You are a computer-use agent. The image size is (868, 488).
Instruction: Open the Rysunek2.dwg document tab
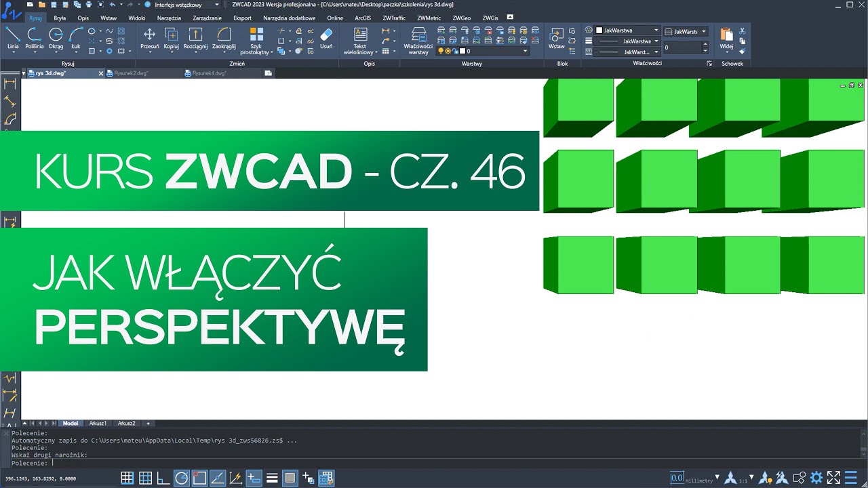pyautogui.click(x=131, y=73)
